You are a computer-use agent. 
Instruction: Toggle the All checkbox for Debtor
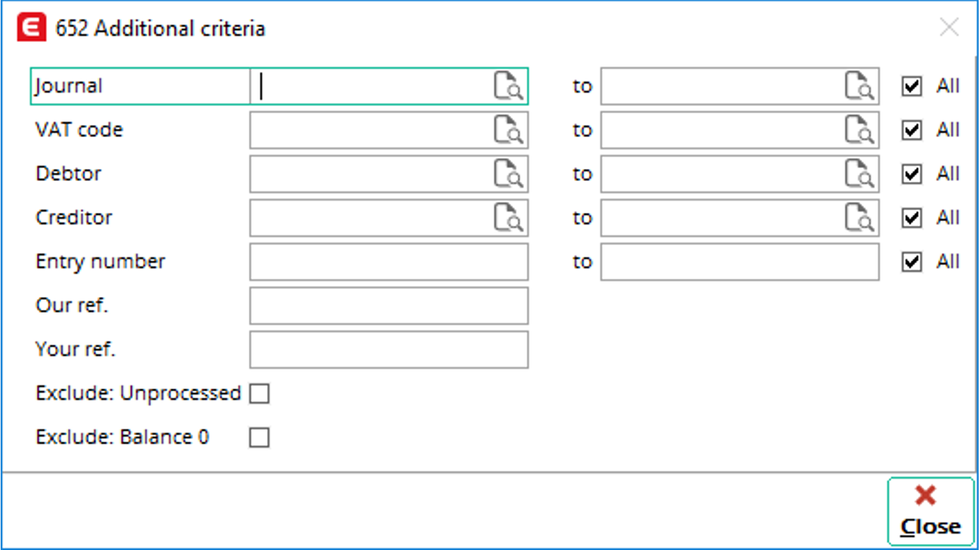(x=912, y=174)
